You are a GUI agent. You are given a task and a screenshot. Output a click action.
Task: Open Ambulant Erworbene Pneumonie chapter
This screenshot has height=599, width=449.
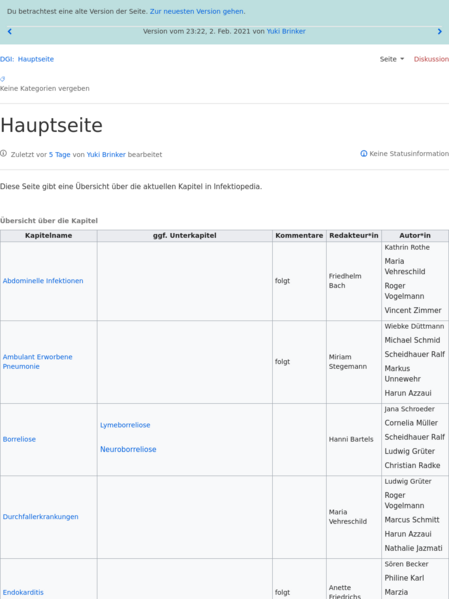click(x=37, y=361)
